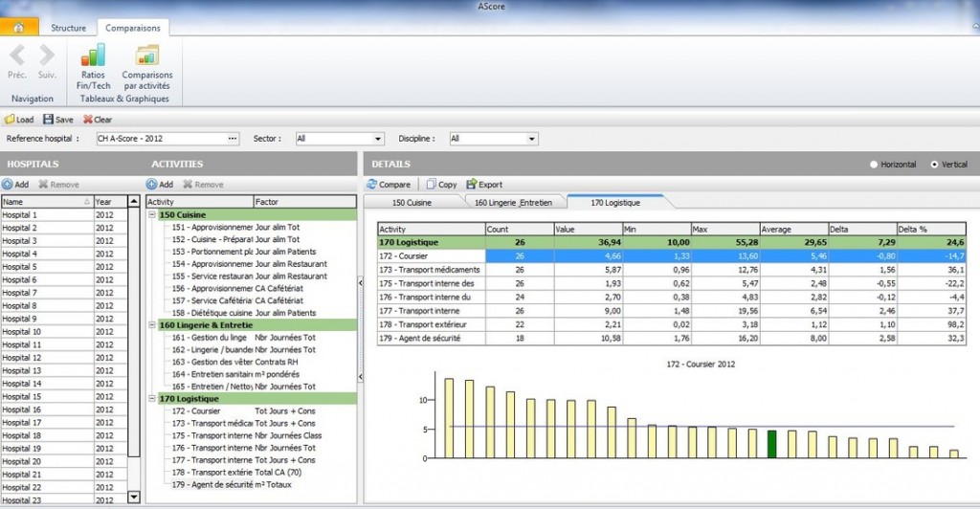
Task: Open the 150 Cuisine details tab
Action: (x=412, y=202)
